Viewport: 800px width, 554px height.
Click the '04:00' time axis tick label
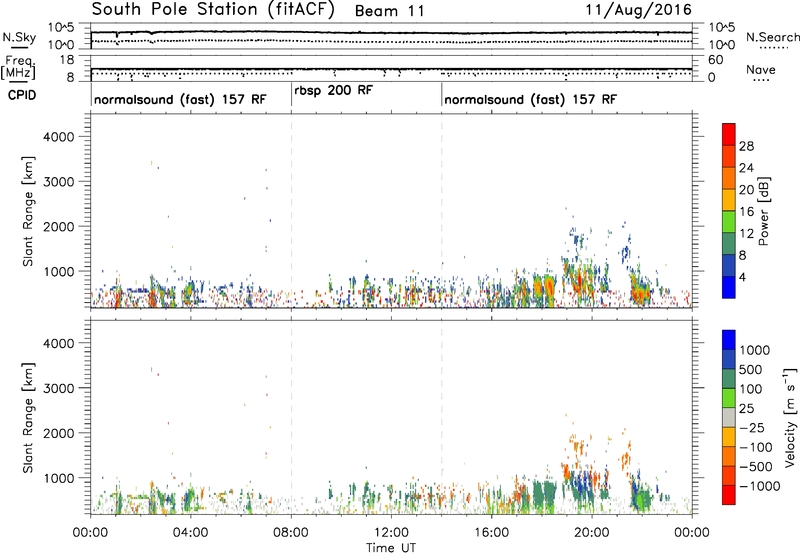pyautogui.click(x=190, y=533)
